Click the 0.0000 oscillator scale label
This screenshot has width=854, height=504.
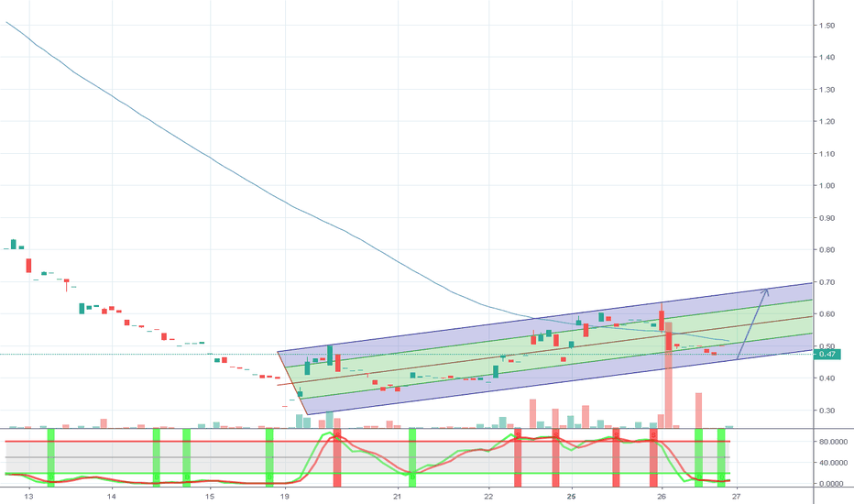point(832,483)
